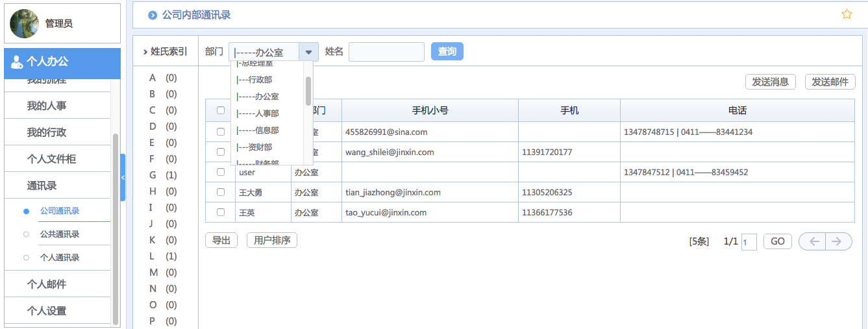Click the circle arrow icon beside 公司内部通讯录
The height and width of the screenshot is (329, 868).
[x=153, y=15]
